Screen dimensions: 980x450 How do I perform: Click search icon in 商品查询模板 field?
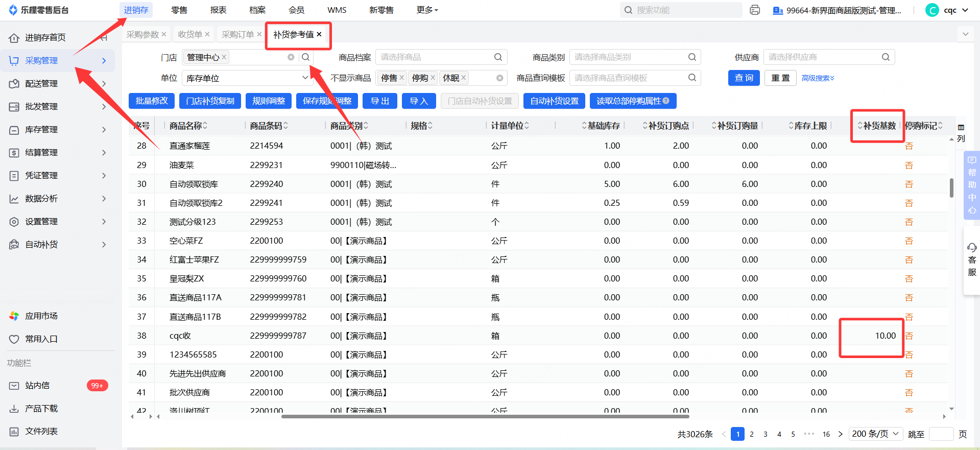tap(692, 78)
